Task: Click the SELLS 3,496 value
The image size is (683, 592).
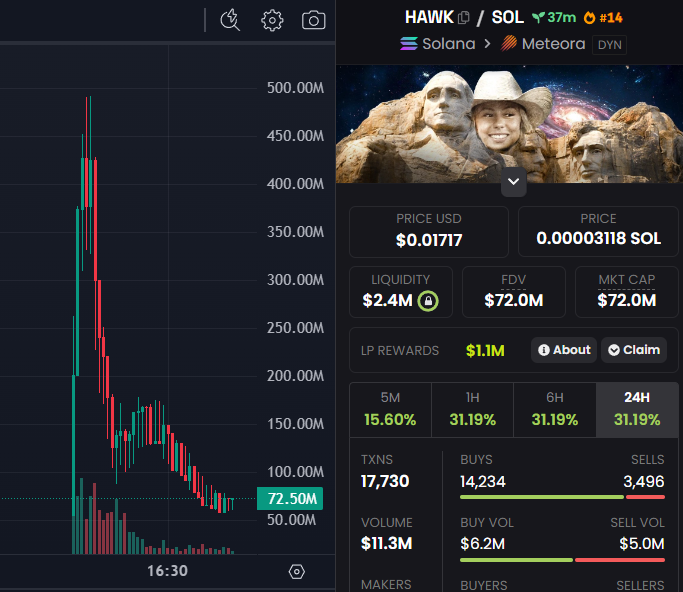Action: point(644,481)
